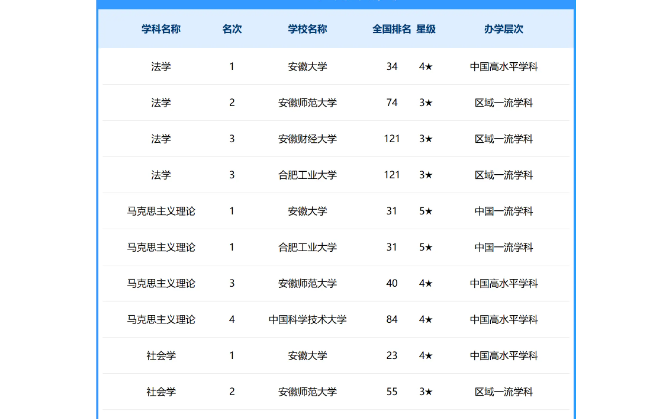Select 法学 in the 安徽财经大学 row

pos(161,139)
